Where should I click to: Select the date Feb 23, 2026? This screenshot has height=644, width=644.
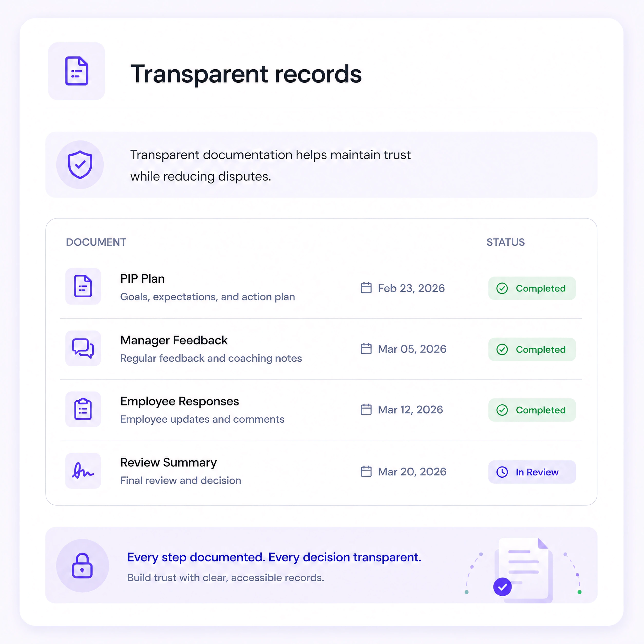pos(411,288)
